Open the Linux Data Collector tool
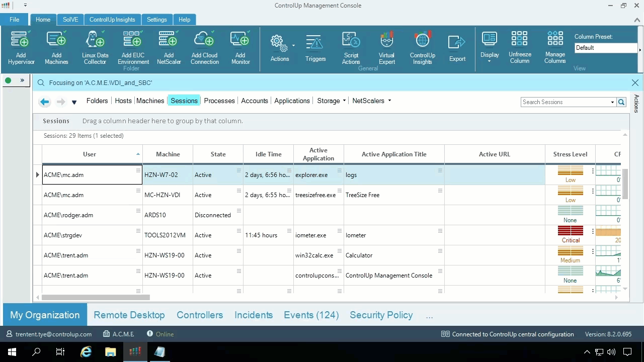 [x=95, y=48]
